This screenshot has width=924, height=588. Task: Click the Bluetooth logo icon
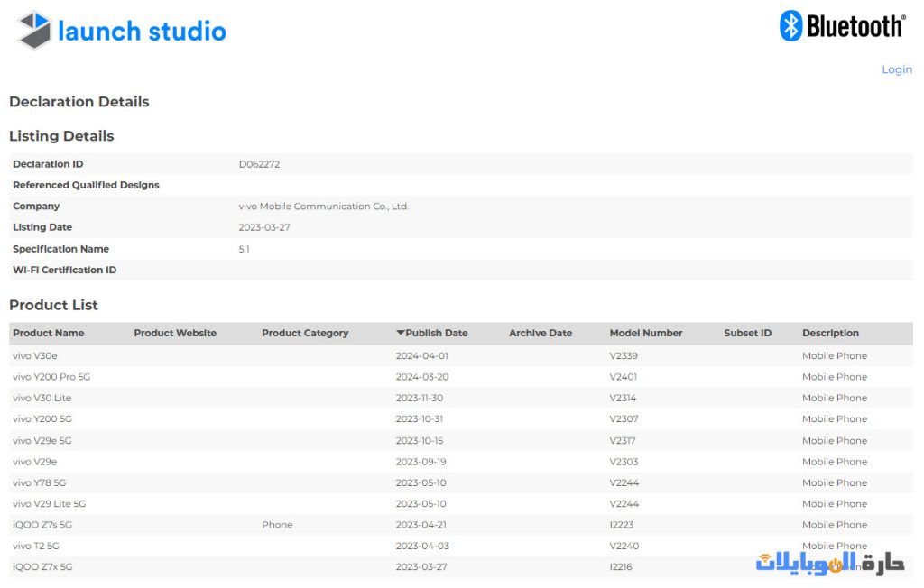790,26
